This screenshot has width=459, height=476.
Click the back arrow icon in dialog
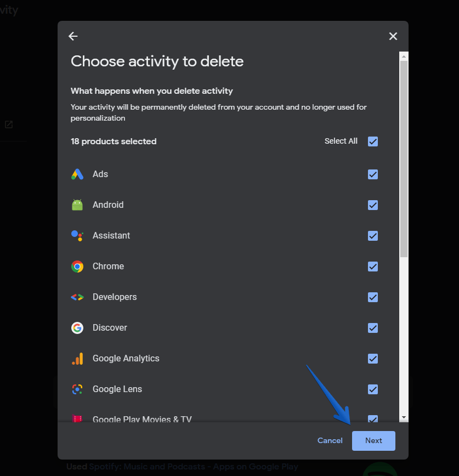tap(73, 36)
